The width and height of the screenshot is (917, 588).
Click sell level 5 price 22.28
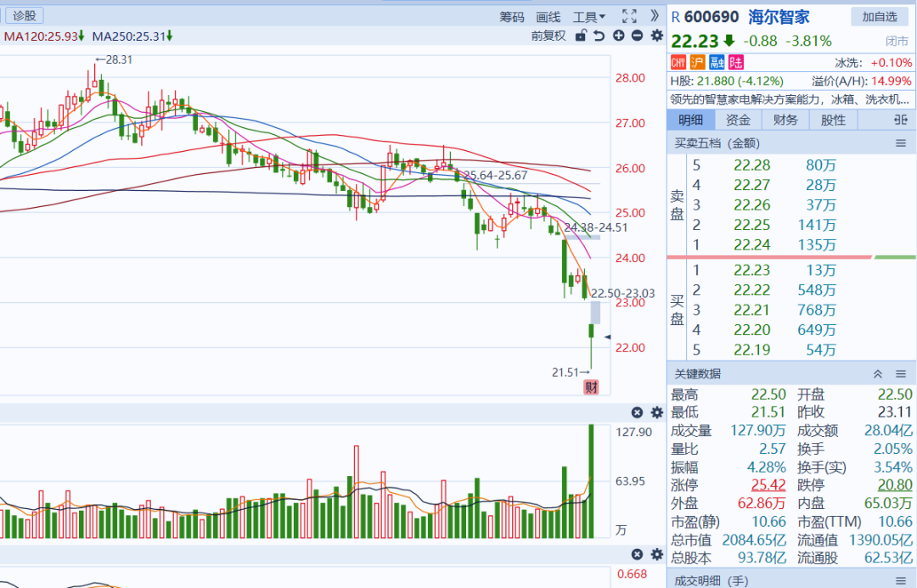tap(752, 165)
